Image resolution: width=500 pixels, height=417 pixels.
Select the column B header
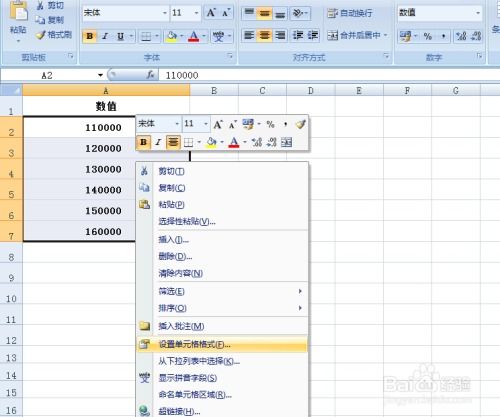pos(214,91)
